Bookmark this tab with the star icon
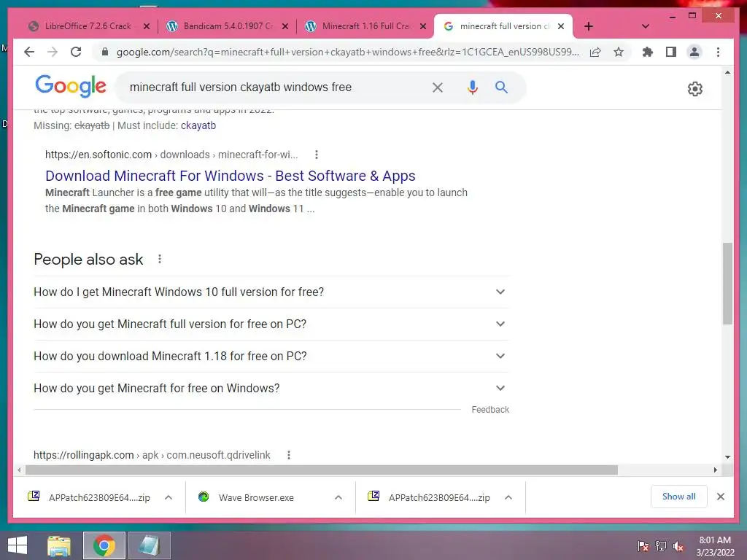Image resolution: width=747 pixels, height=560 pixels. (x=619, y=52)
